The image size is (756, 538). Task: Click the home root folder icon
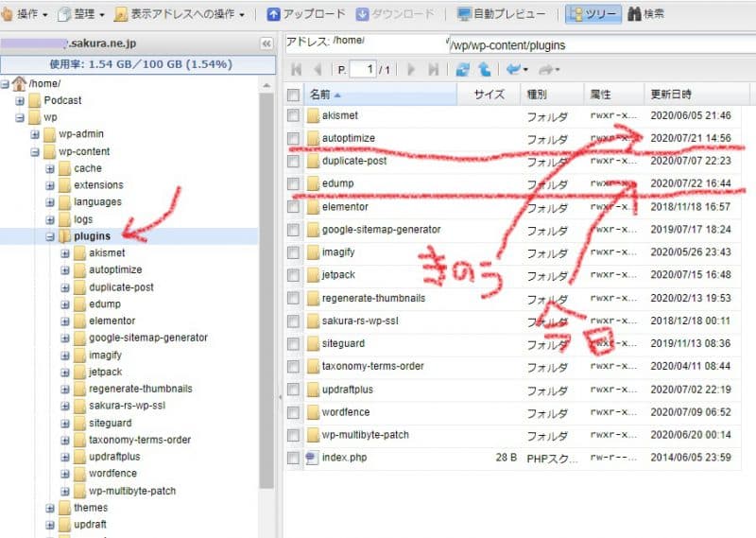19,83
